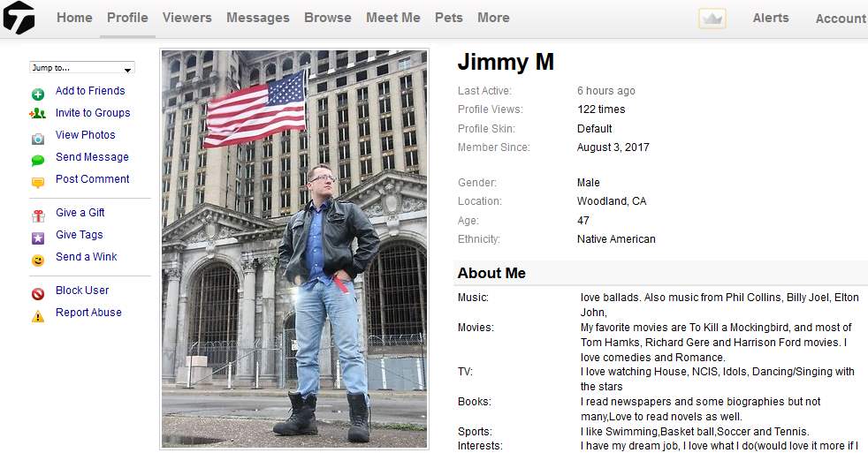
Task: Open the Account menu
Action: (x=841, y=19)
